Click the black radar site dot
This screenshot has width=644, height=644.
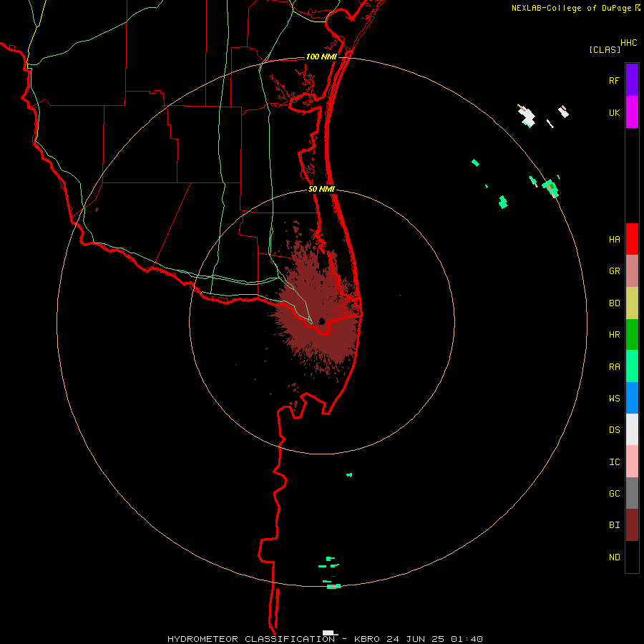pyautogui.click(x=322, y=321)
